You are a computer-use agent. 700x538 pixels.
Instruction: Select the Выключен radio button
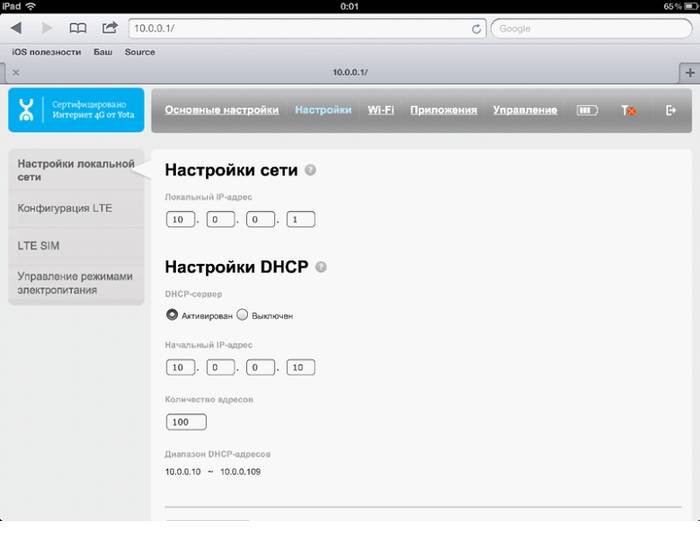pos(242,315)
